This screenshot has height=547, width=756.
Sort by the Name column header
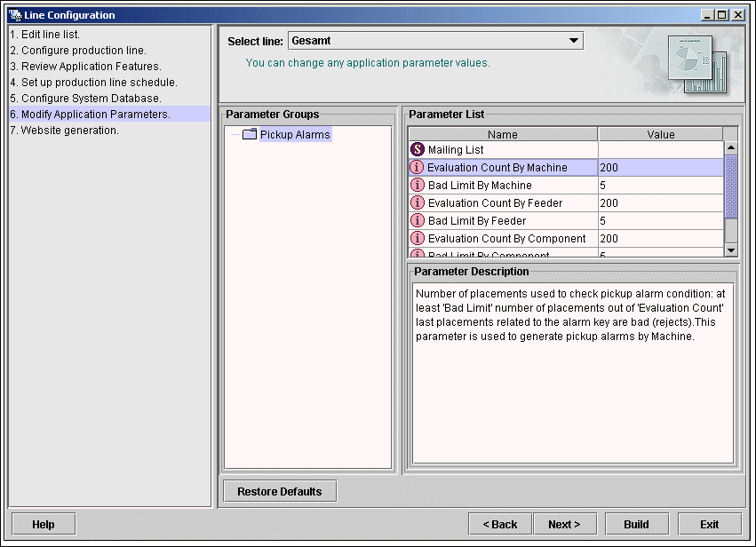tap(503, 135)
